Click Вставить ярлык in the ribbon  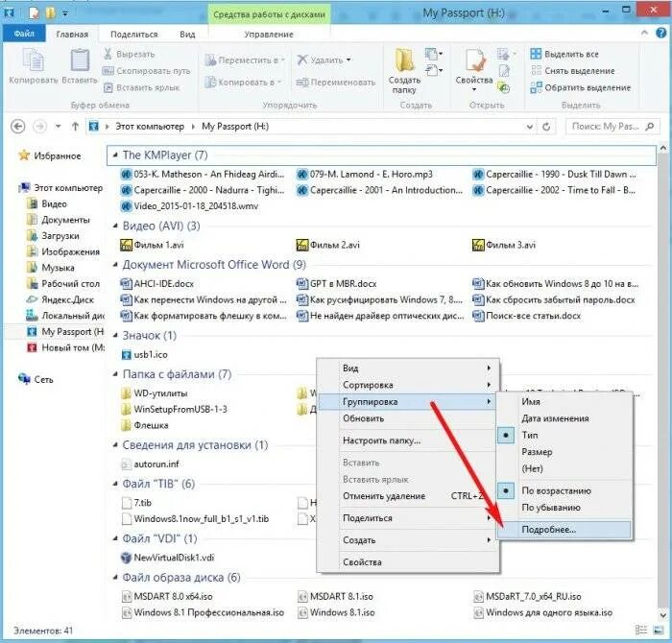[142, 88]
